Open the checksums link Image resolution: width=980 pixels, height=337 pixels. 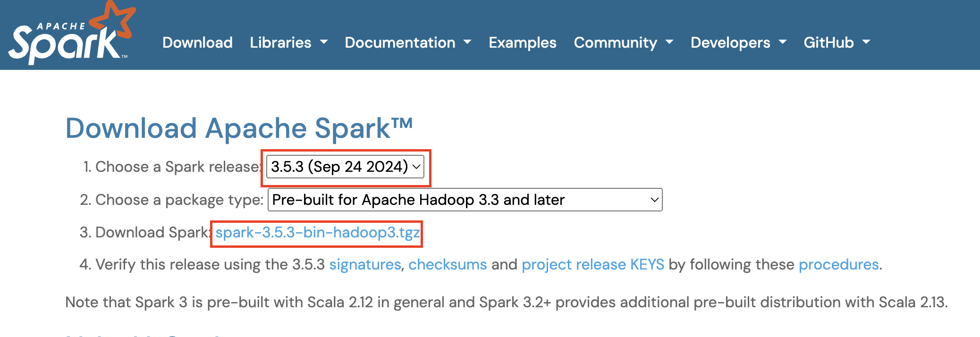448,264
